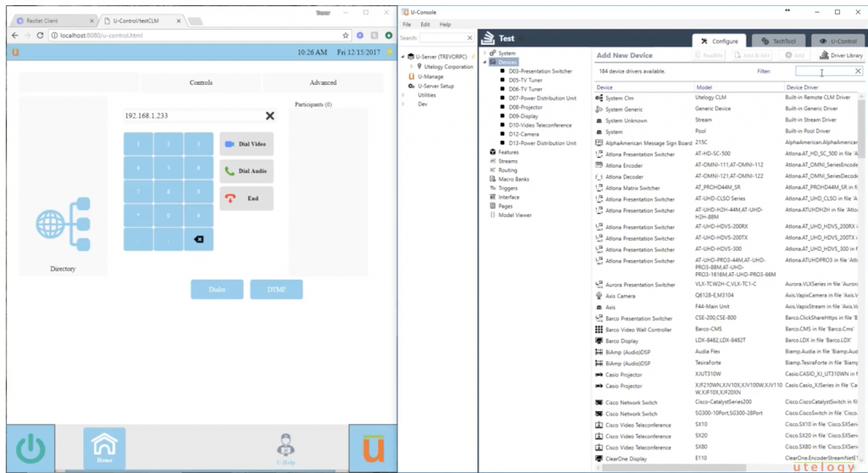Expand the System tree node
This screenshot has height=473, width=868.
click(x=485, y=53)
